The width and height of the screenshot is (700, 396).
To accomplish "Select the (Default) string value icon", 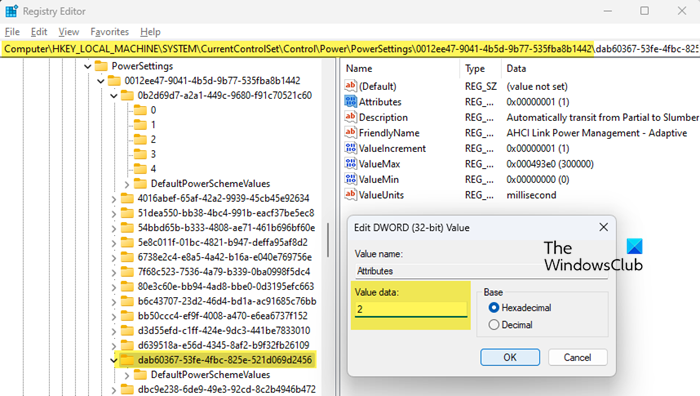I will click(350, 86).
